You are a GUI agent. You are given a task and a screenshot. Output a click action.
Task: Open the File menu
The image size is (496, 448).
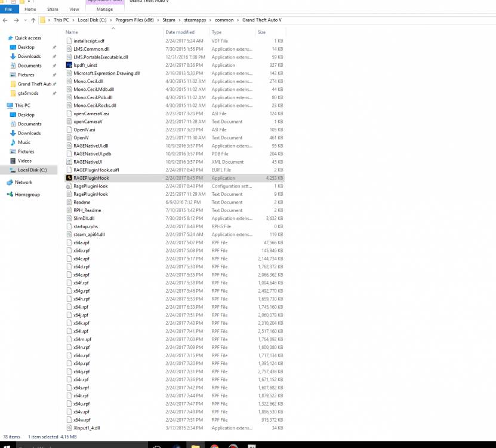pos(9,9)
